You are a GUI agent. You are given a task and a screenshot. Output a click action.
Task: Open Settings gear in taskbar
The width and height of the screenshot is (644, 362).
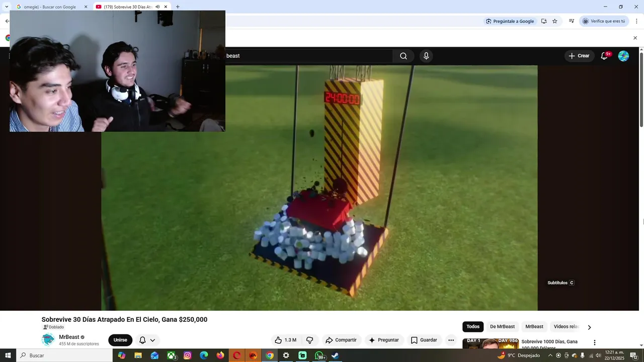click(x=286, y=355)
